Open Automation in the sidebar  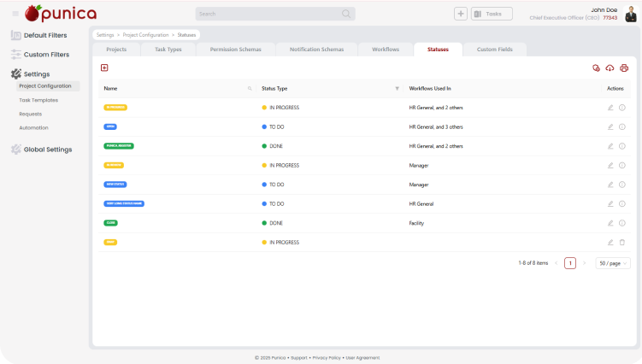33,128
